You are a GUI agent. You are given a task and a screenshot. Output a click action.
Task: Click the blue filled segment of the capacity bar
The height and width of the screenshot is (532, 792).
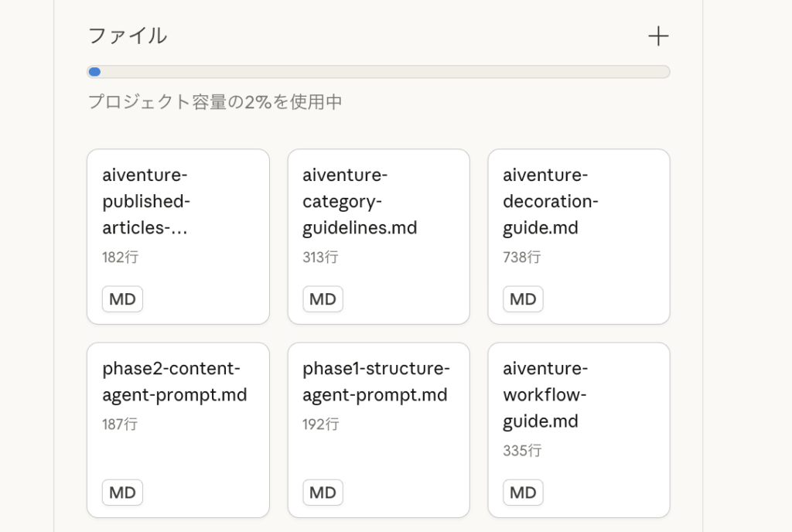(x=94, y=71)
